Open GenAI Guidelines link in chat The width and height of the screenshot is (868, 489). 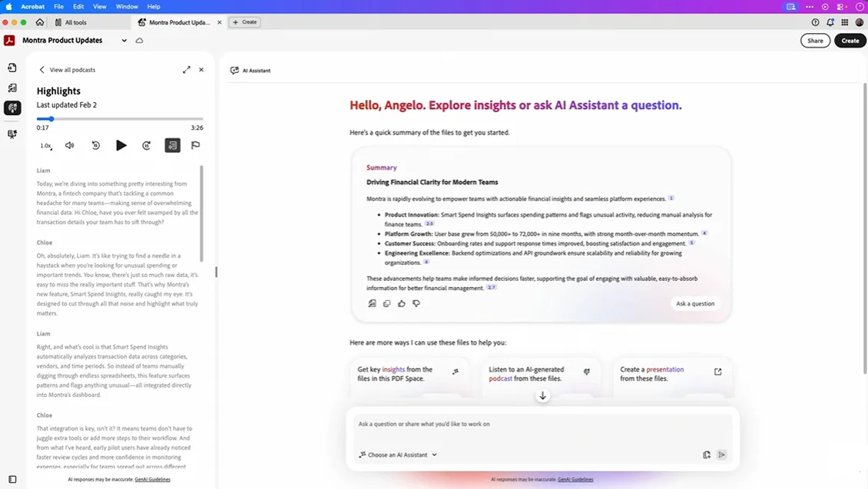(x=575, y=480)
